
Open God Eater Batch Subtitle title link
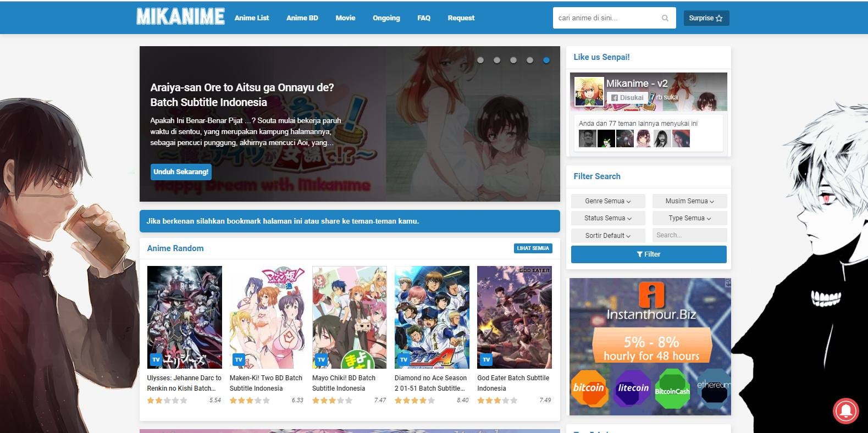pyautogui.click(x=513, y=383)
